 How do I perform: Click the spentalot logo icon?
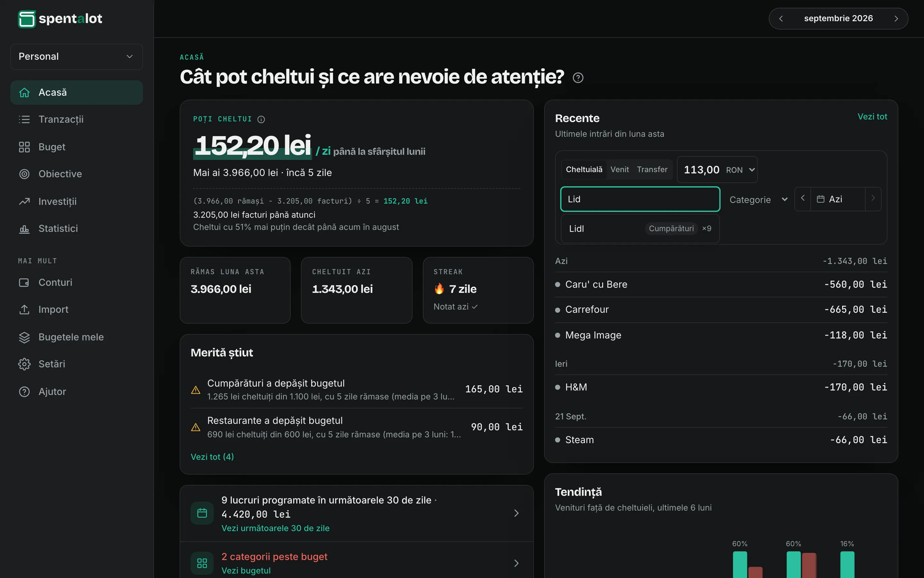(x=26, y=19)
